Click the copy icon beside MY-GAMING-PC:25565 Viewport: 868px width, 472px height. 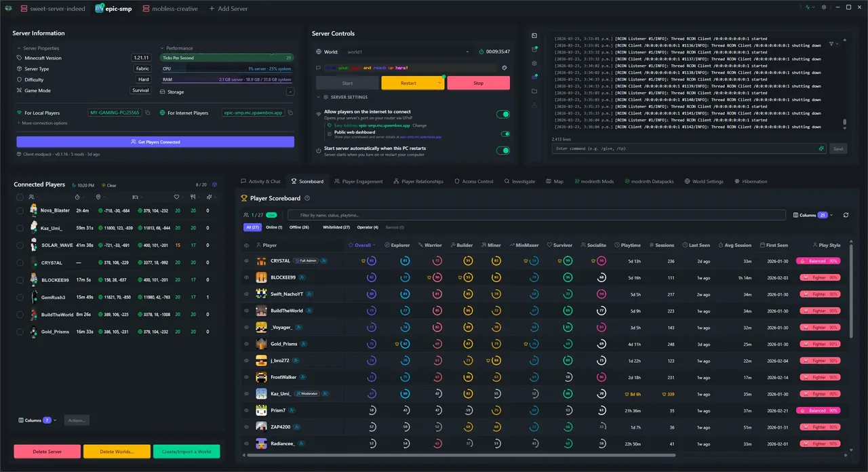pos(146,113)
